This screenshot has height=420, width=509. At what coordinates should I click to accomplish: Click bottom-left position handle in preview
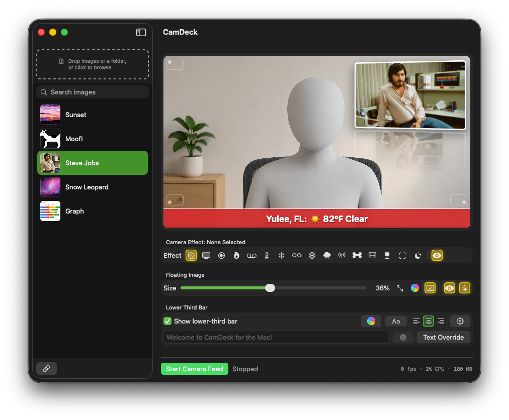click(x=175, y=200)
